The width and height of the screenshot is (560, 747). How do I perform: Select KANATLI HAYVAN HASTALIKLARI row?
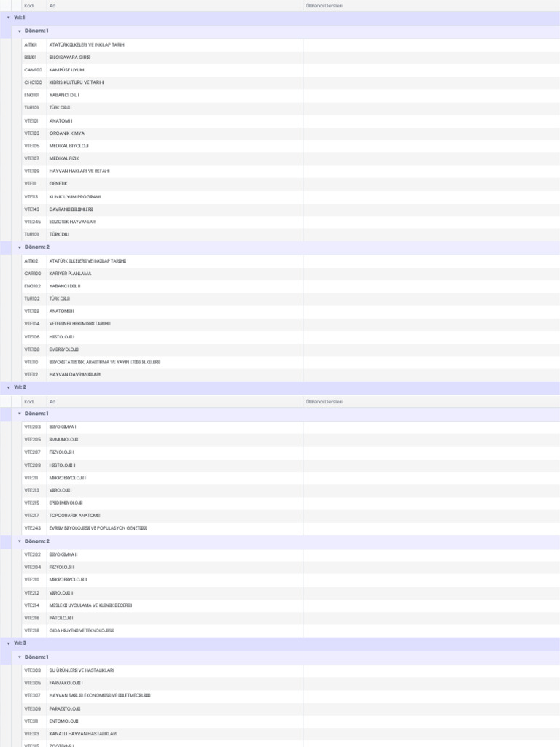click(x=290, y=734)
